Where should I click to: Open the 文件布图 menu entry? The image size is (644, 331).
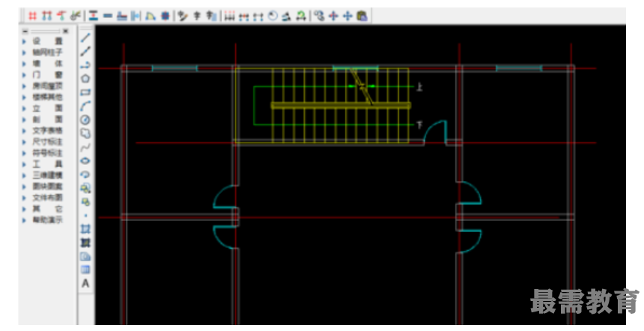(x=48, y=198)
